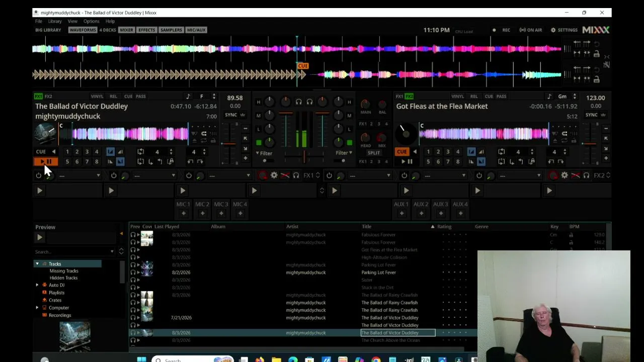Click the MAIN gain knob

click(366, 104)
